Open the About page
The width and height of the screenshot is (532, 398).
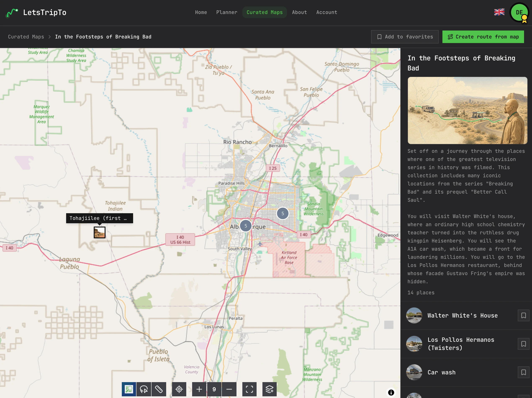coord(299,12)
